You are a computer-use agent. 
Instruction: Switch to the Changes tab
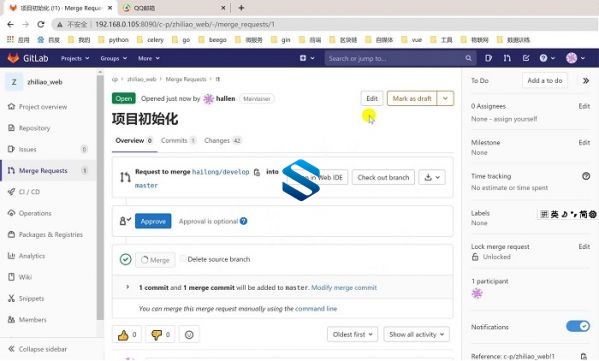click(223, 141)
